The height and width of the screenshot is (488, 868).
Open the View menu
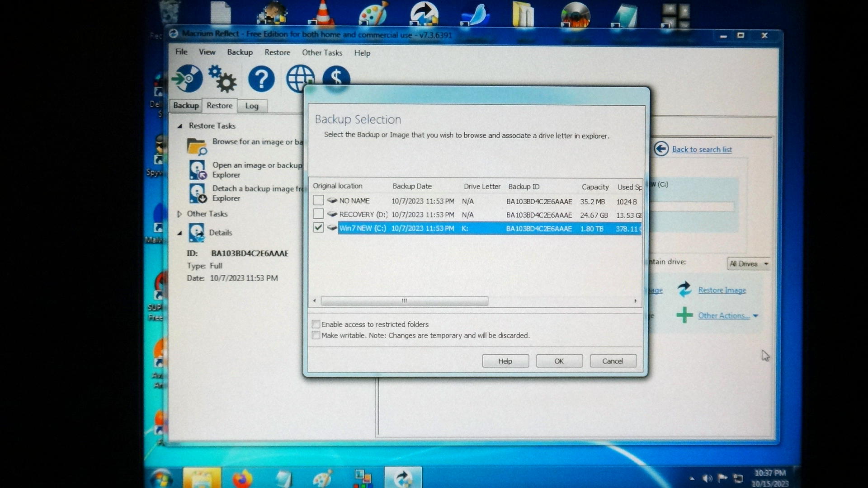pos(207,52)
